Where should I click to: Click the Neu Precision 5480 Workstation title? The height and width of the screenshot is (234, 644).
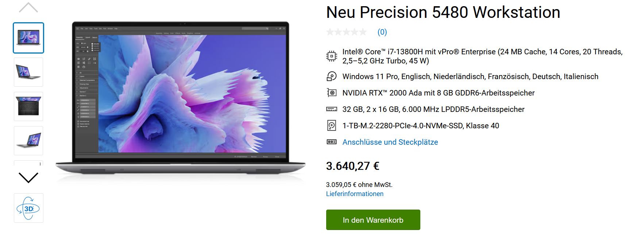[443, 12]
